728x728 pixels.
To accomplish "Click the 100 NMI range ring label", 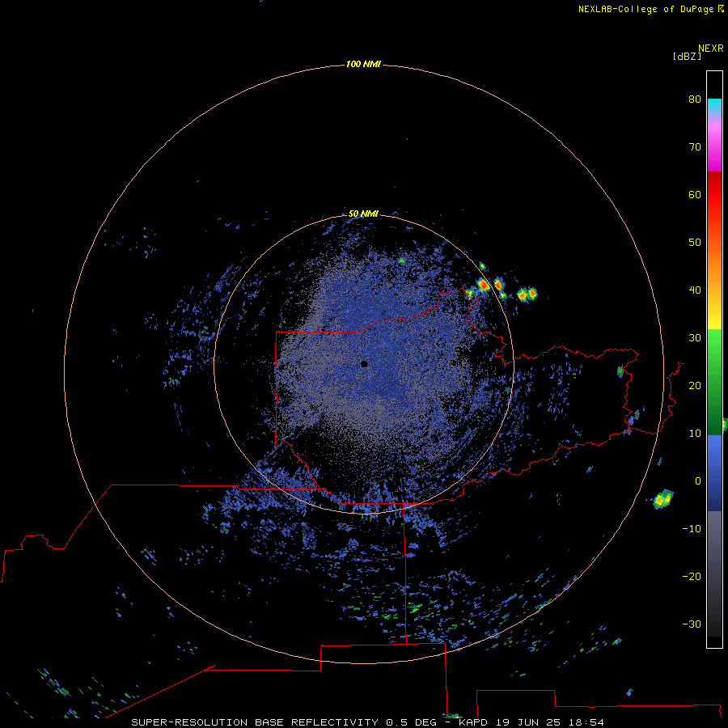I will point(363,64).
